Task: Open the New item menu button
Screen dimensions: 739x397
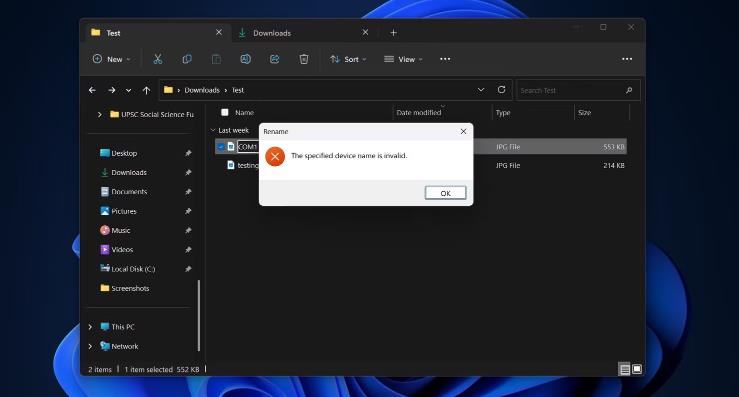Action: (x=112, y=59)
